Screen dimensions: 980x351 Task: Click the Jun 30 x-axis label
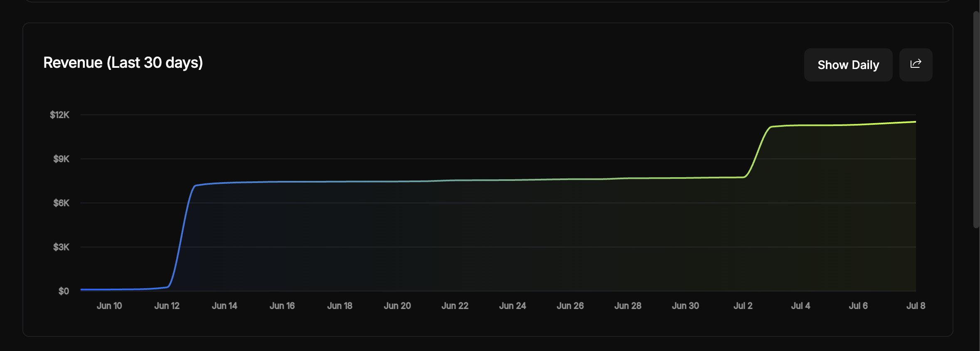click(685, 306)
